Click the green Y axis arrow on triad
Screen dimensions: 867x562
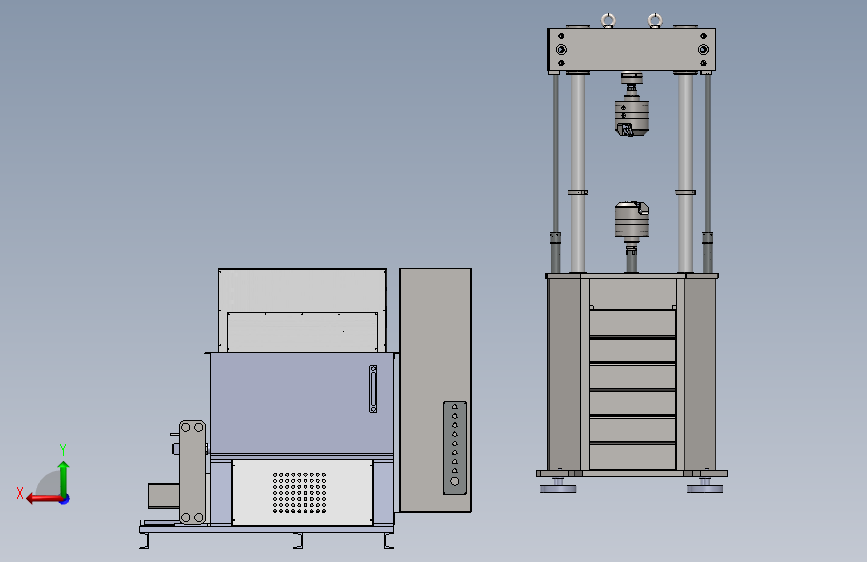(x=64, y=478)
